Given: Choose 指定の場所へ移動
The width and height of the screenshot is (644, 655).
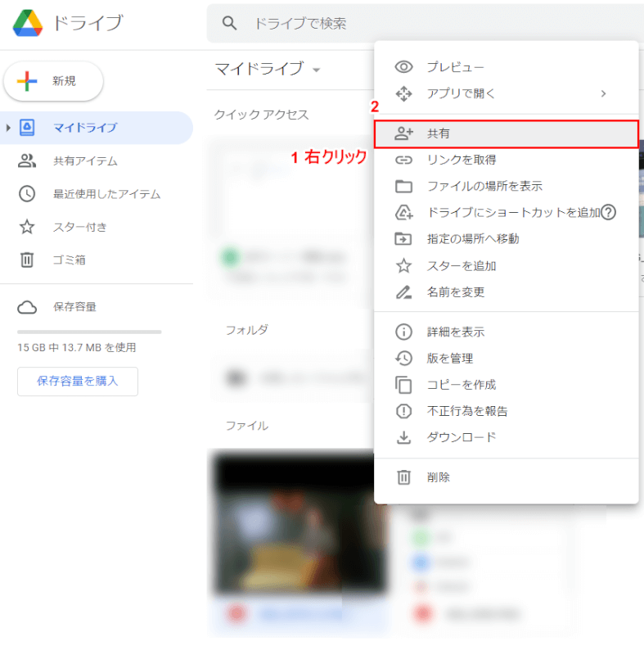Looking at the screenshot, I should pos(507,239).
